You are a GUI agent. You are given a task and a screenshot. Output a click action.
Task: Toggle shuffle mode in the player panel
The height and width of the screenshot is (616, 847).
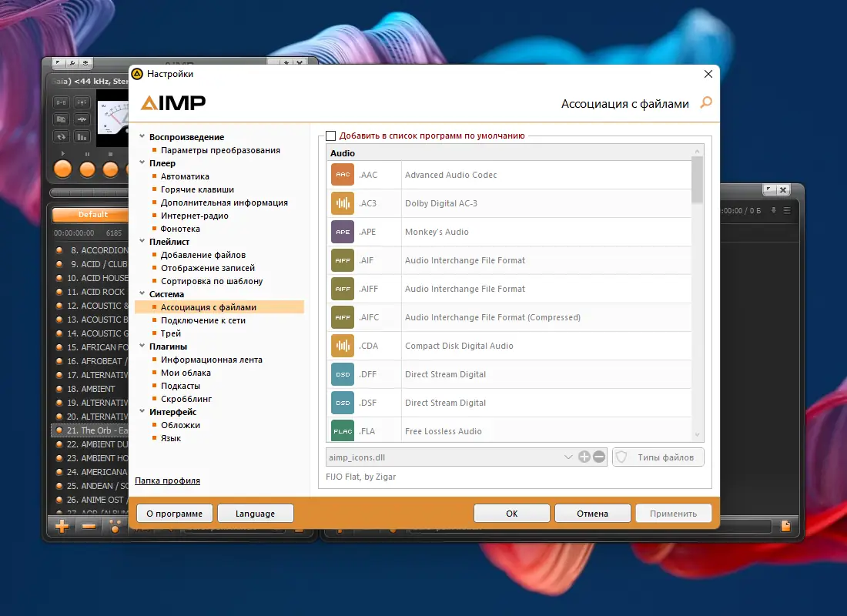coord(62,136)
